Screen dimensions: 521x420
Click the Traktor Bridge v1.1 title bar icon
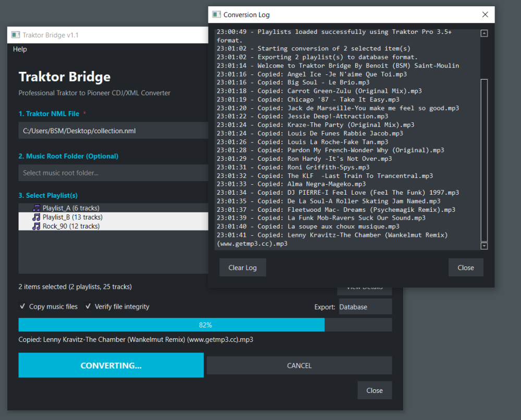click(16, 35)
